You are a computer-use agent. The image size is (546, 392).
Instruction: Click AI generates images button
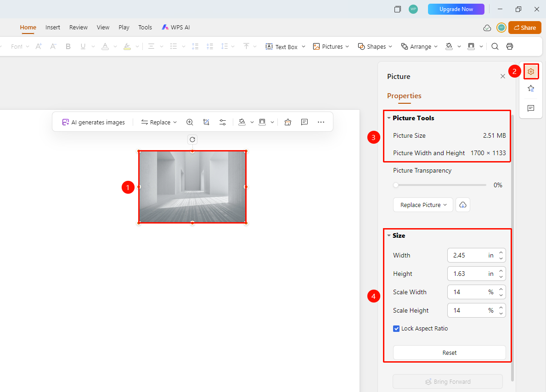[93, 122]
